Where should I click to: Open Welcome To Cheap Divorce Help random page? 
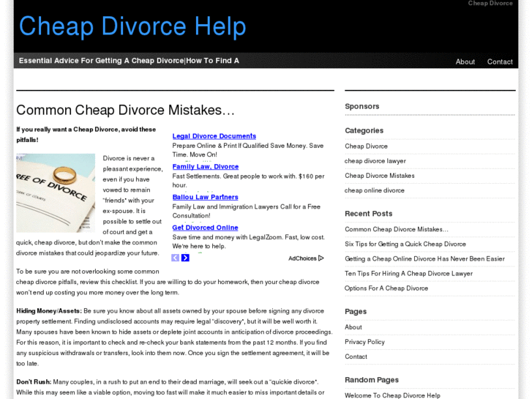[x=392, y=395]
